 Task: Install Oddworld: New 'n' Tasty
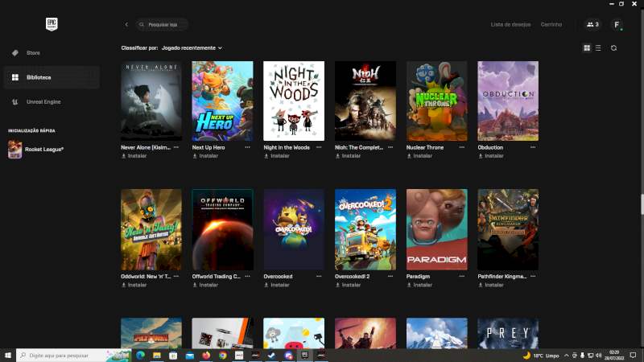point(134,285)
